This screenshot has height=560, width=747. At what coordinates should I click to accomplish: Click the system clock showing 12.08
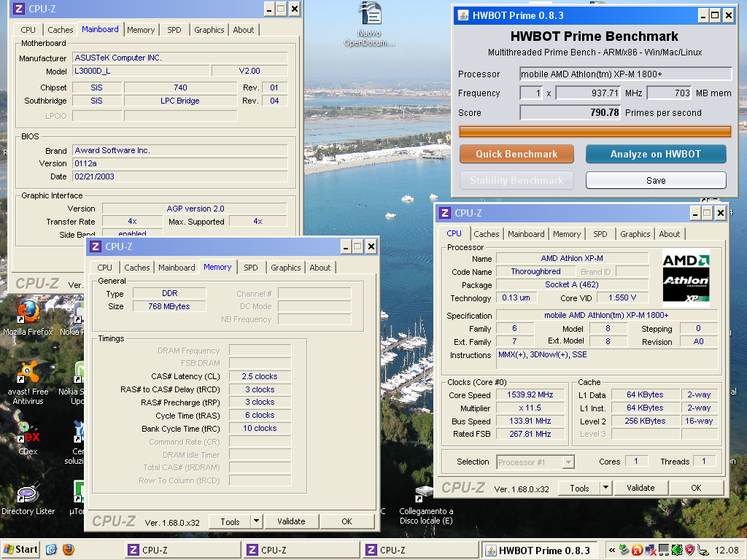727,551
